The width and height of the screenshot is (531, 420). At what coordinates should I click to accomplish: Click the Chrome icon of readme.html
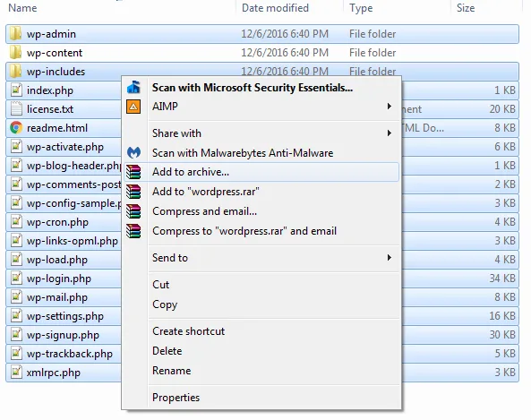[x=16, y=128]
